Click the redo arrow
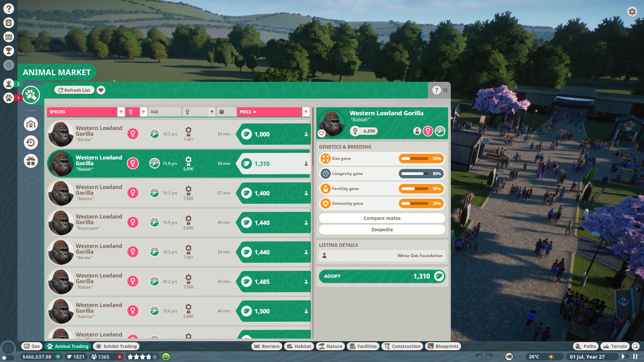The image size is (644, 362). (489, 357)
